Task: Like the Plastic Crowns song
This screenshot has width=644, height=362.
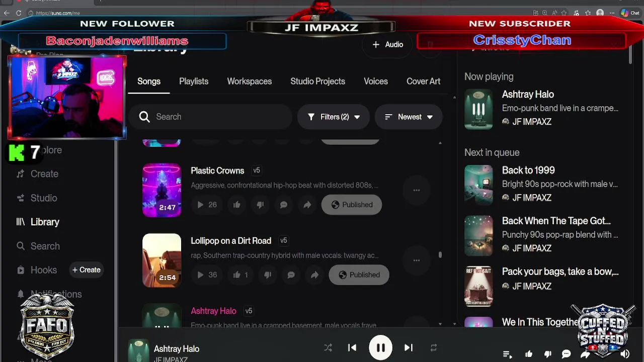Action: coord(236,205)
